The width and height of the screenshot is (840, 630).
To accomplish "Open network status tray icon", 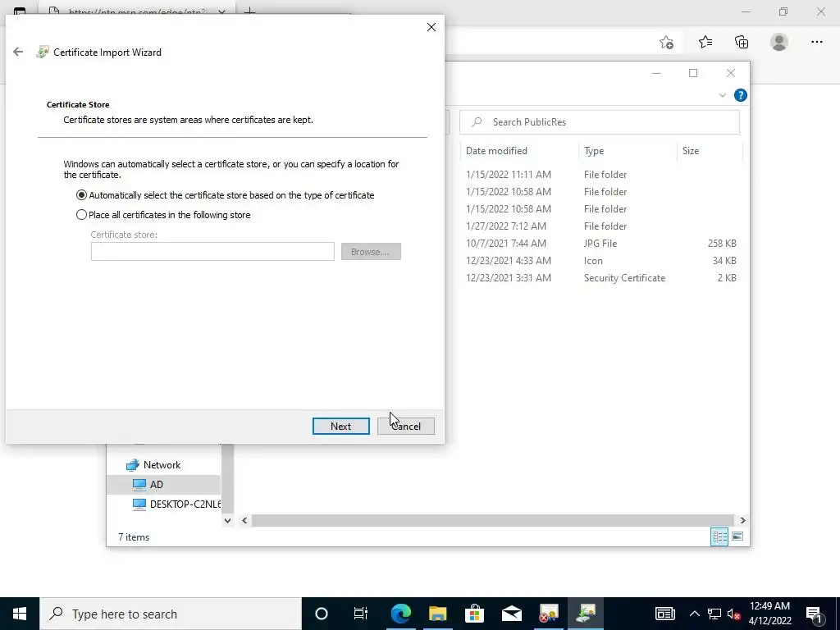I will 714,614.
